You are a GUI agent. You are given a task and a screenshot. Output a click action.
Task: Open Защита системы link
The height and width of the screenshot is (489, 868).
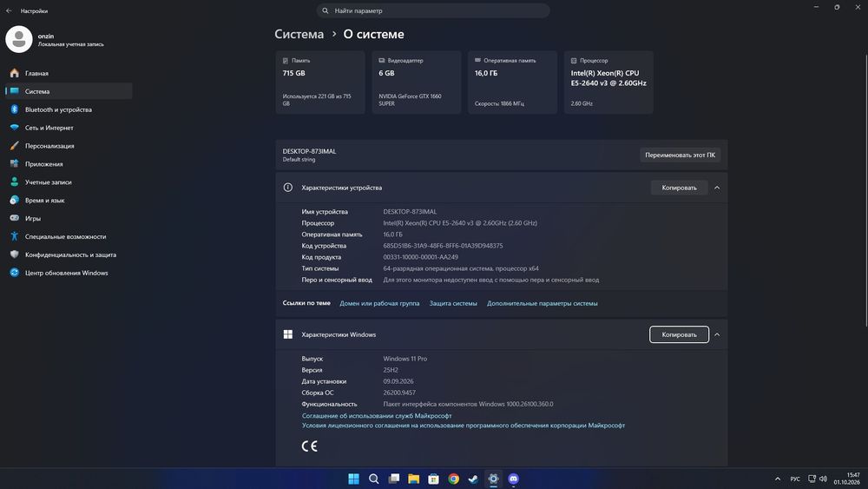(453, 303)
